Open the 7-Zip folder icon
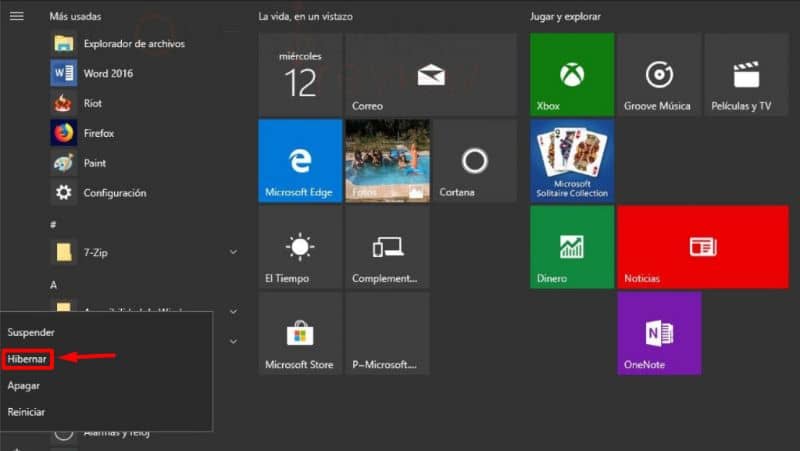This screenshot has height=451, width=800. click(64, 252)
